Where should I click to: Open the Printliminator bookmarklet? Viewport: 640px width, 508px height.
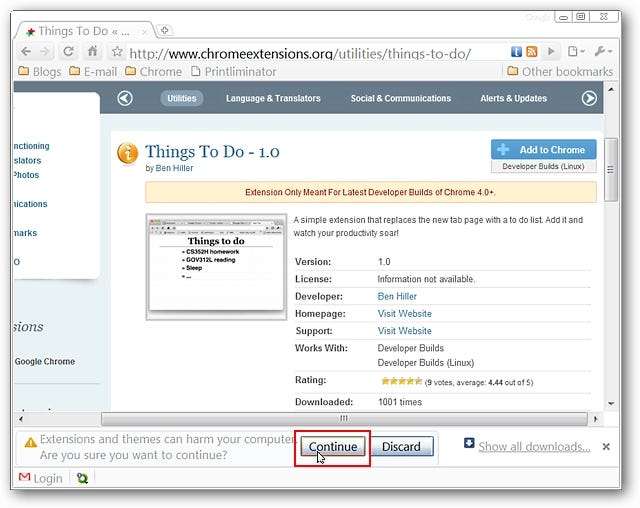(x=233, y=72)
